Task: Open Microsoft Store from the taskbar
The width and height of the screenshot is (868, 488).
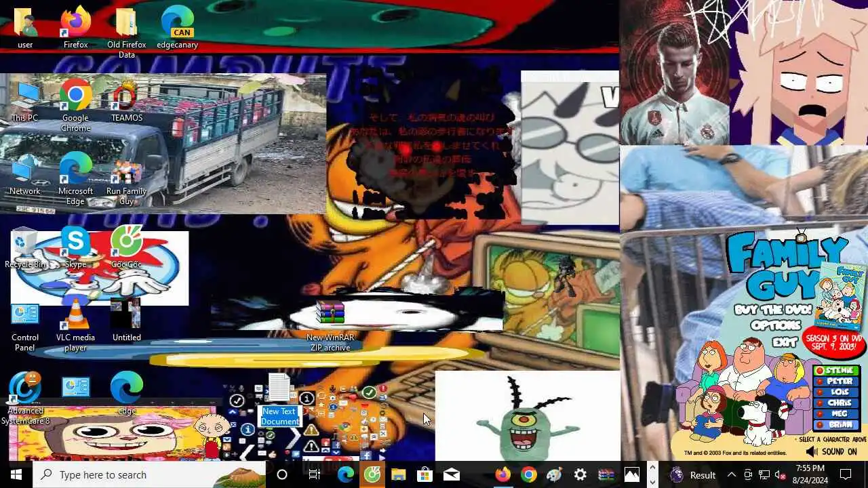Action: coord(425,474)
